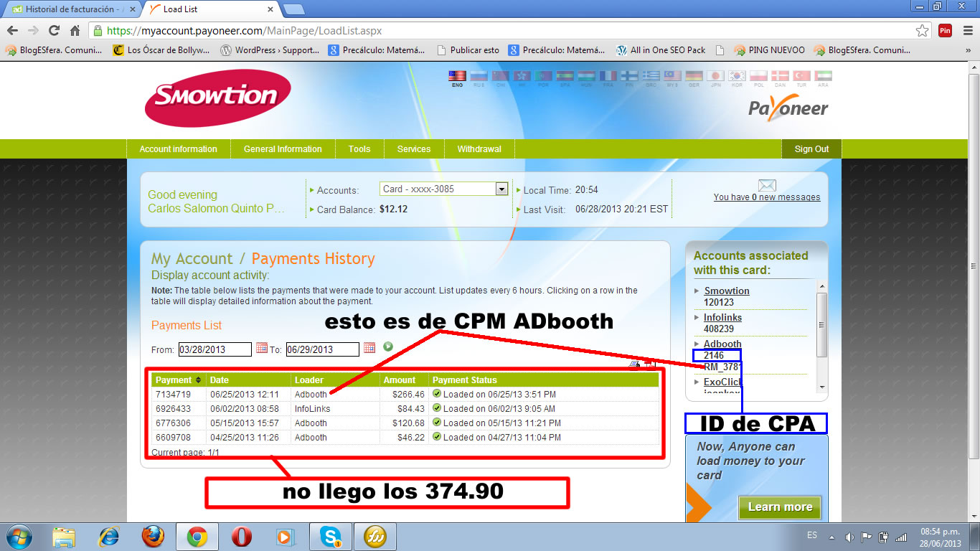Click the Pin extension icon
The height and width of the screenshot is (551, 980).
coord(945,31)
